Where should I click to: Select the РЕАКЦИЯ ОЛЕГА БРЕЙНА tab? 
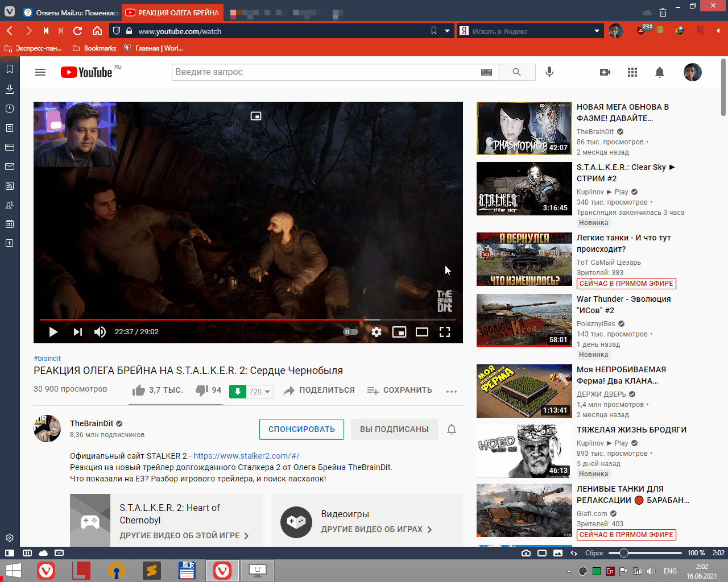coord(172,13)
